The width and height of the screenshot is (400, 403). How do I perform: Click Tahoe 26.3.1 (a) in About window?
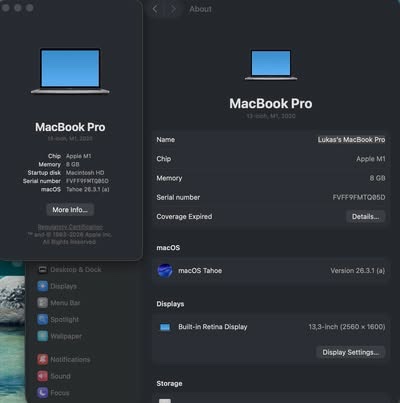click(x=87, y=189)
